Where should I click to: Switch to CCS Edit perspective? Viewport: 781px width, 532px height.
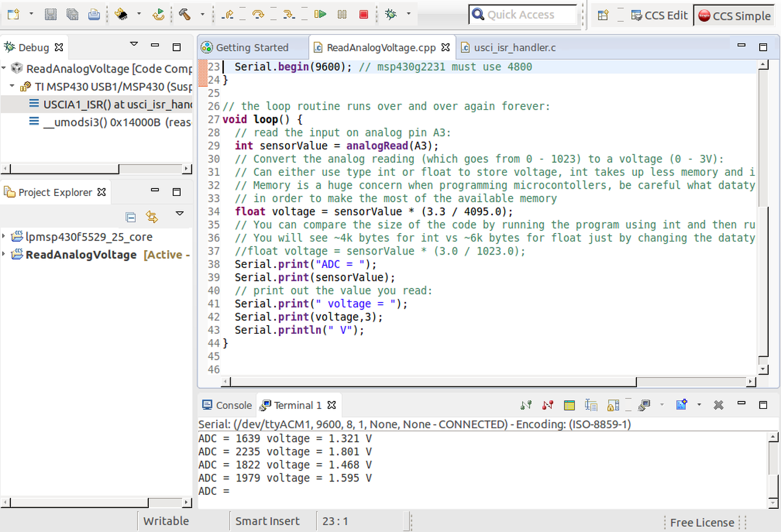(659, 16)
